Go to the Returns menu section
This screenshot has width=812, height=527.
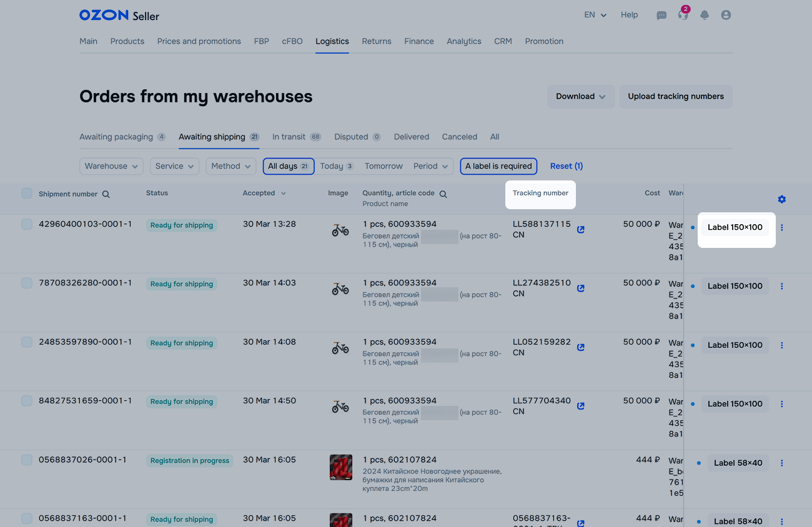[x=376, y=41]
